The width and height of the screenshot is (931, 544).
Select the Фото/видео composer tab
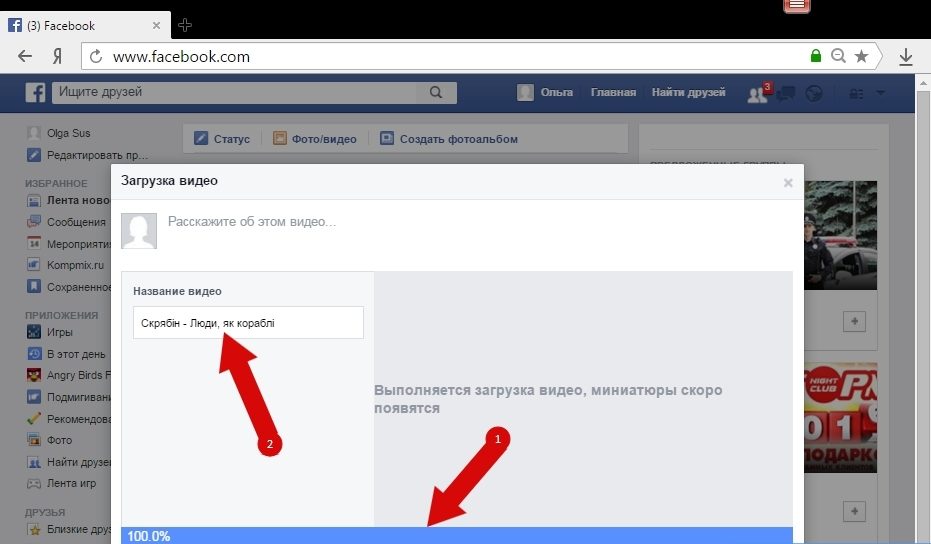point(315,139)
